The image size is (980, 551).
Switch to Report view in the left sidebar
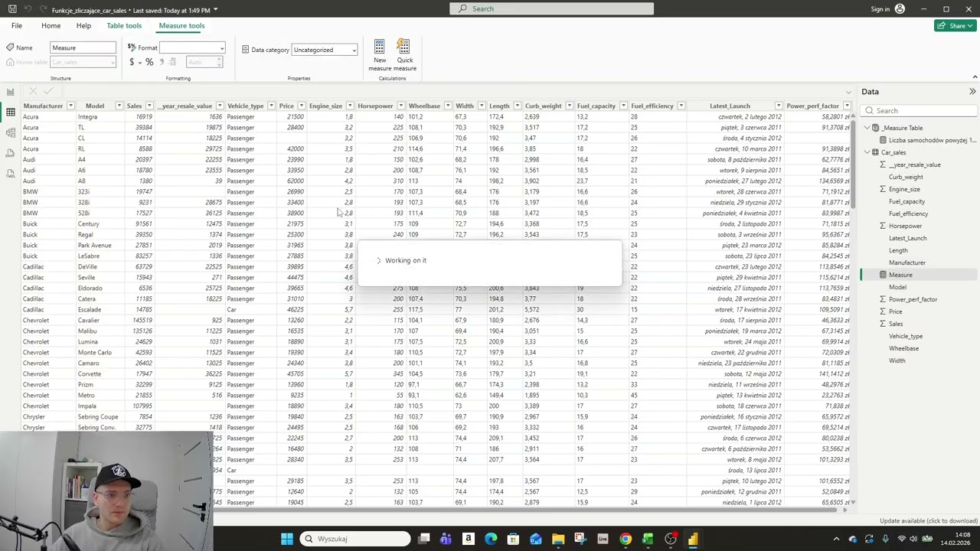click(x=10, y=92)
